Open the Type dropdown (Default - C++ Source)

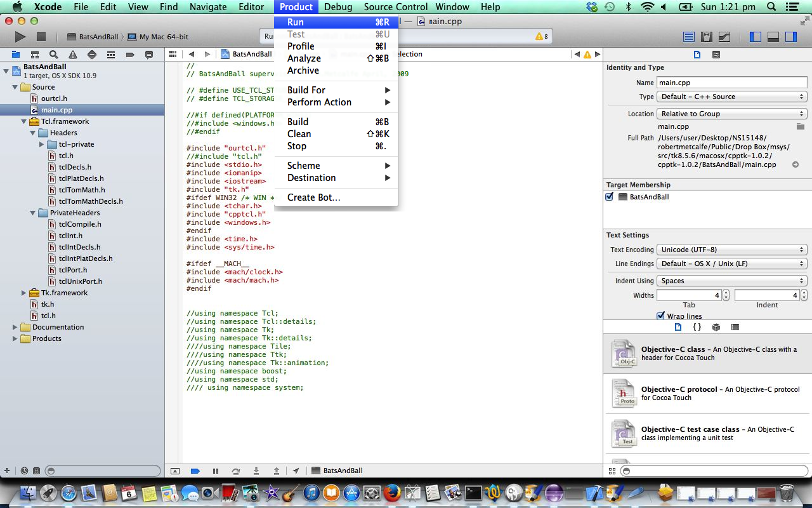click(731, 97)
